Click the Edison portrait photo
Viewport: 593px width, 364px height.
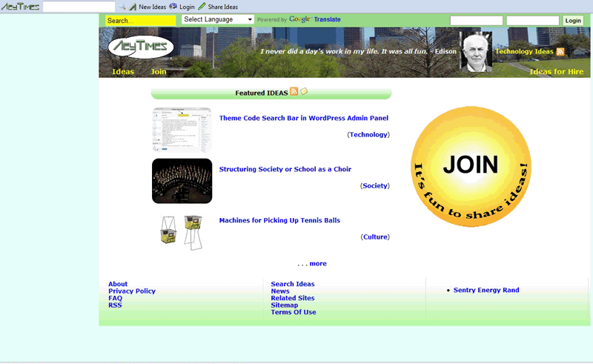(x=476, y=51)
